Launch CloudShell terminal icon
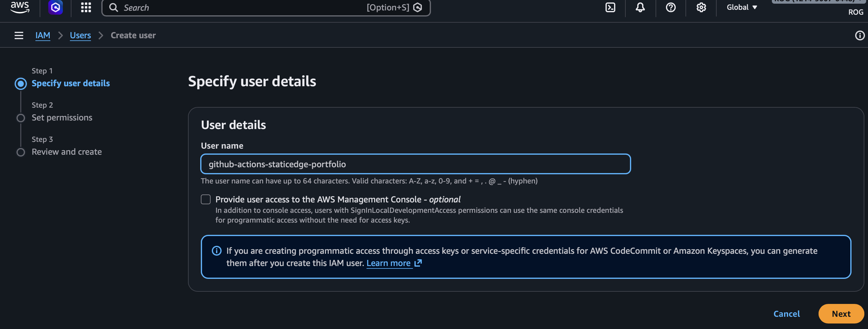The image size is (868, 329). 610,7
